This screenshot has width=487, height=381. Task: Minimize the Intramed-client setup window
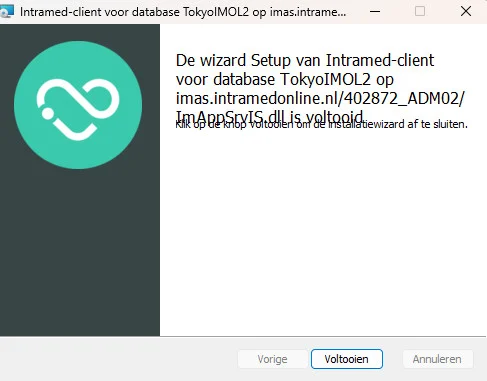coord(375,11)
